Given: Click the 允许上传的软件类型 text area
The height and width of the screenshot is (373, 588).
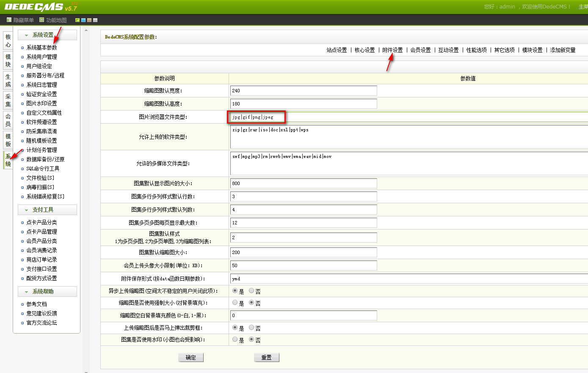Looking at the screenshot, I should [409, 137].
